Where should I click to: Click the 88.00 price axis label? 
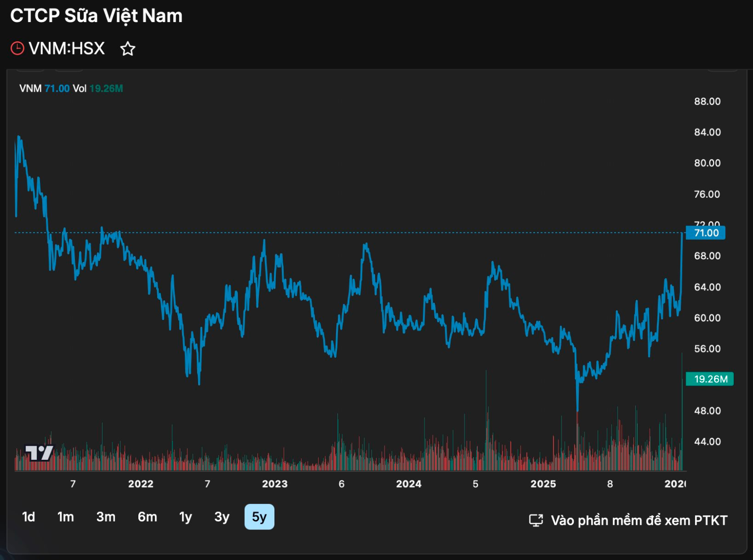[x=707, y=102]
